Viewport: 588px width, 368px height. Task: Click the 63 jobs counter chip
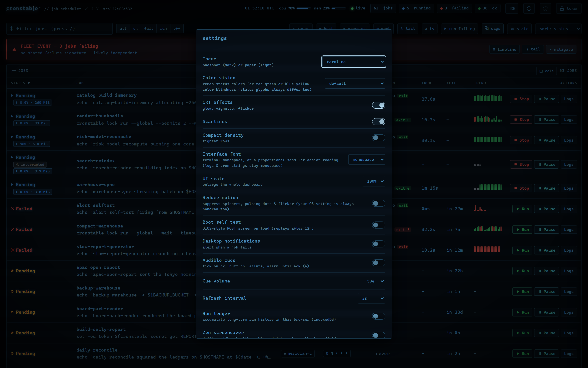coord(383,9)
